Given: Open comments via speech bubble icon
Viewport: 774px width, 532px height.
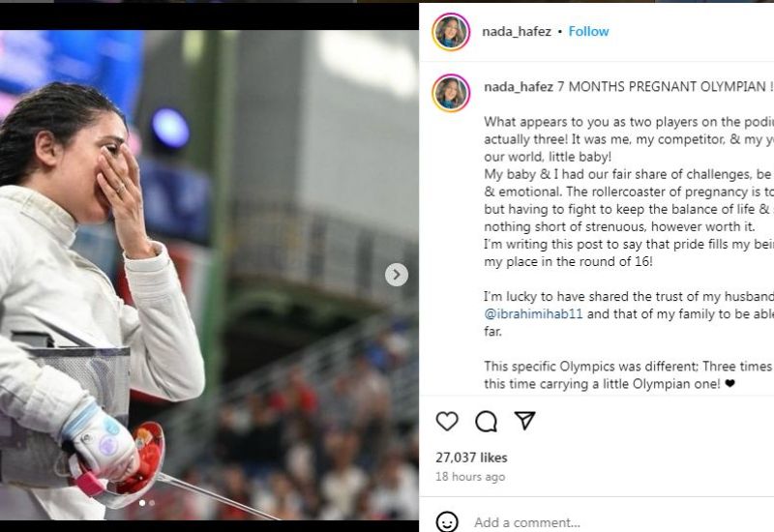Looking at the screenshot, I should [487, 422].
